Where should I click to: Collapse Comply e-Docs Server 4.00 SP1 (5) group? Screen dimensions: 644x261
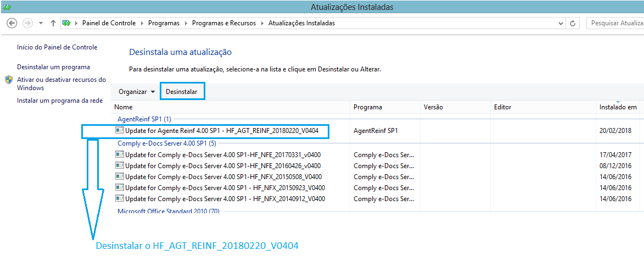pos(167,143)
